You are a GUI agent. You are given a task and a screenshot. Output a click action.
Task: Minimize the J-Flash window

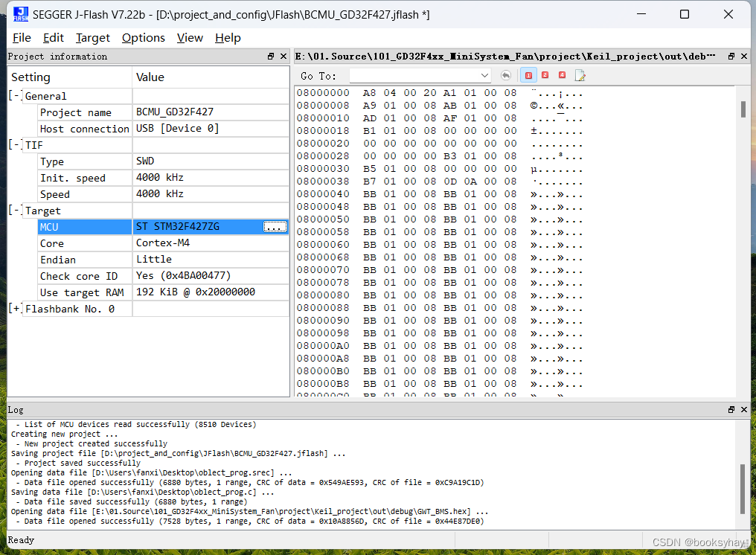pos(641,14)
